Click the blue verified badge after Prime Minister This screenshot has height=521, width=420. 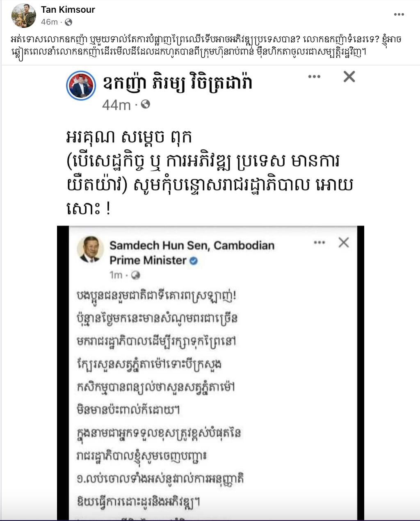[194, 260]
